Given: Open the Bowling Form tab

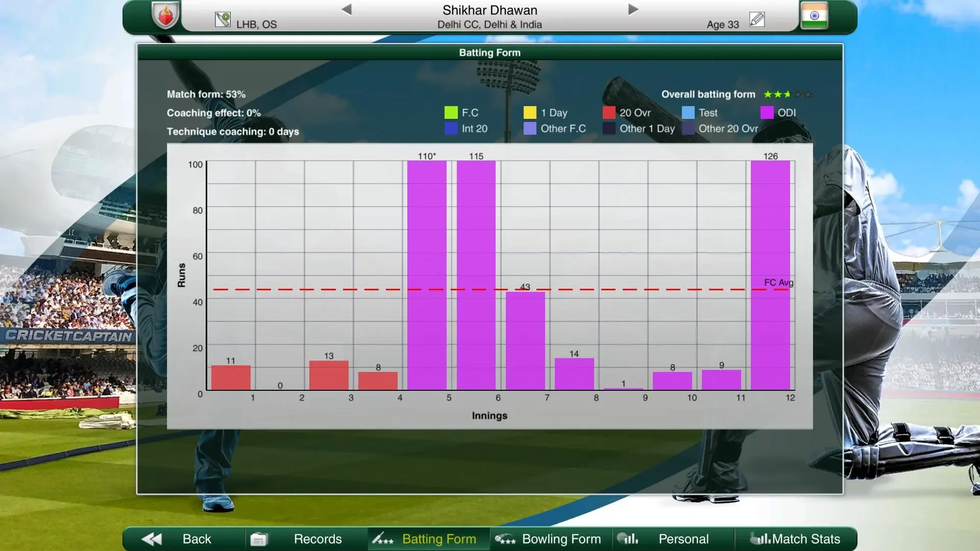Looking at the screenshot, I should pyautogui.click(x=561, y=539).
